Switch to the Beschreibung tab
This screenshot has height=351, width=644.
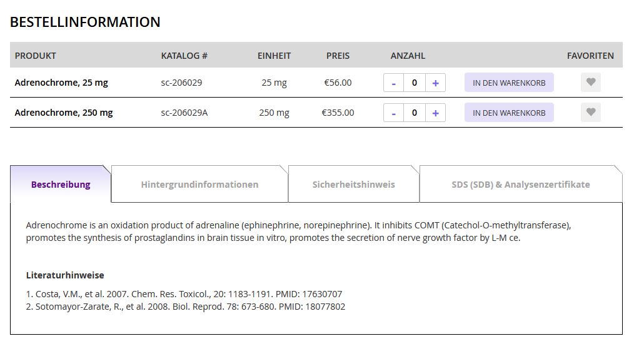pyautogui.click(x=61, y=185)
